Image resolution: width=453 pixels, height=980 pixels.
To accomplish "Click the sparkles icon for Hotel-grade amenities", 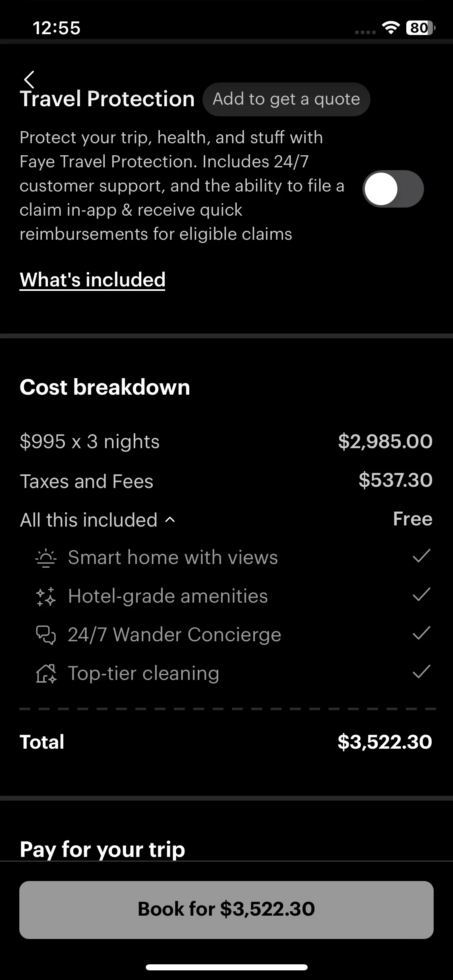I will pos(46,596).
